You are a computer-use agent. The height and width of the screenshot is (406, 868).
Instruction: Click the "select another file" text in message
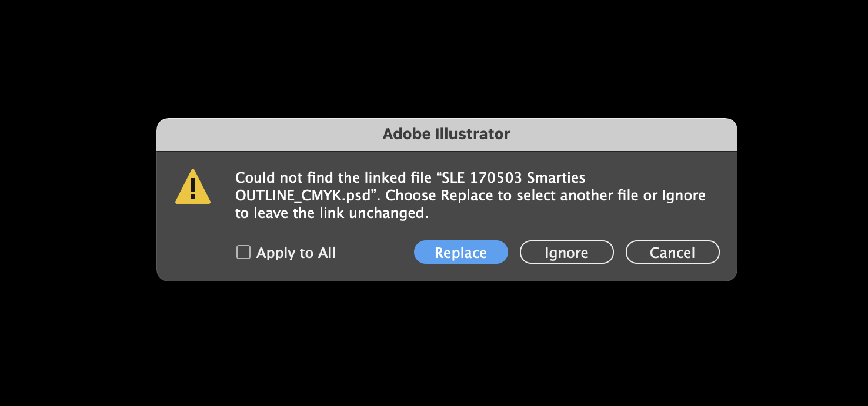click(577, 196)
